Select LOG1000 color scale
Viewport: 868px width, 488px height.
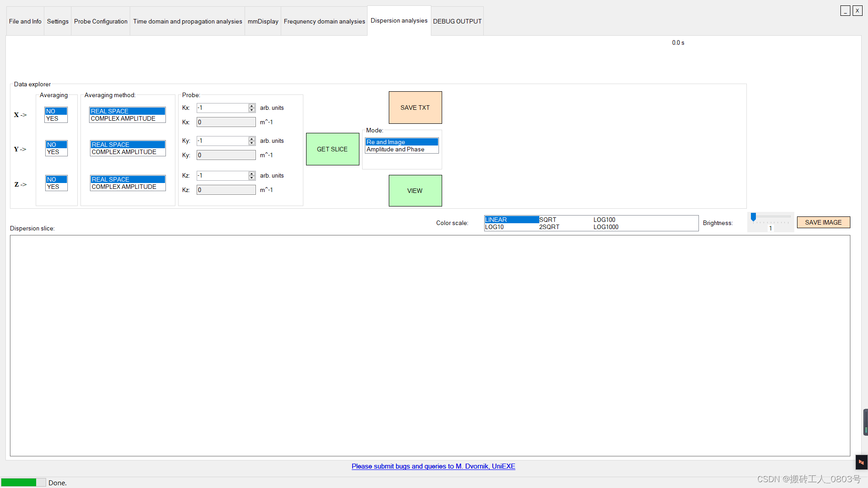tap(620, 227)
